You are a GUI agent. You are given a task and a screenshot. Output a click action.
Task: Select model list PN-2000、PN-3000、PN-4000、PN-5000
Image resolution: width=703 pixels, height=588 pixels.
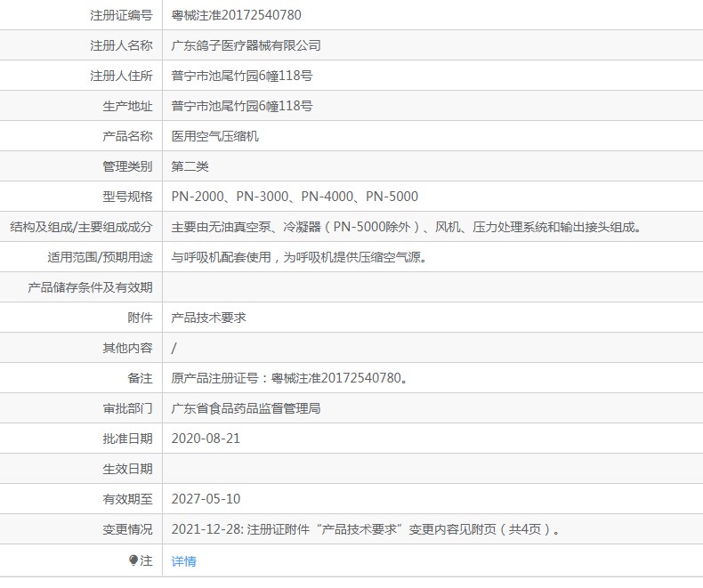click(295, 197)
